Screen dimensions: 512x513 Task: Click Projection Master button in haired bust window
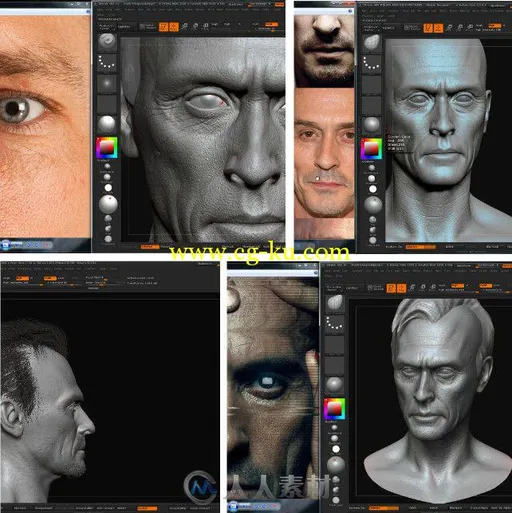click(334, 288)
